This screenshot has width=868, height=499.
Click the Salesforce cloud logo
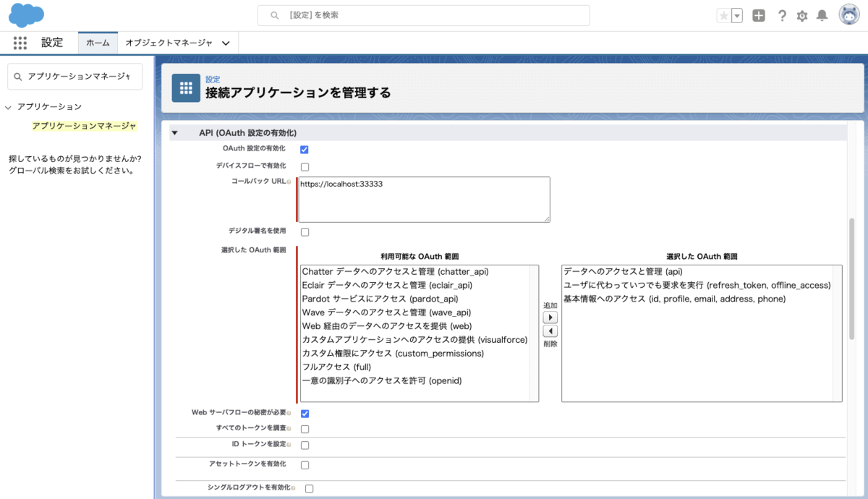click(26, 14)
